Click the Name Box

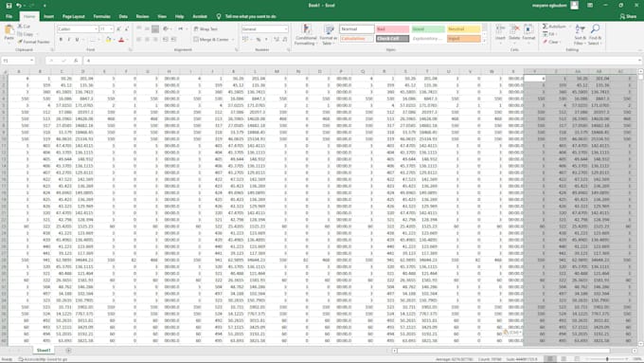[18, 61]
